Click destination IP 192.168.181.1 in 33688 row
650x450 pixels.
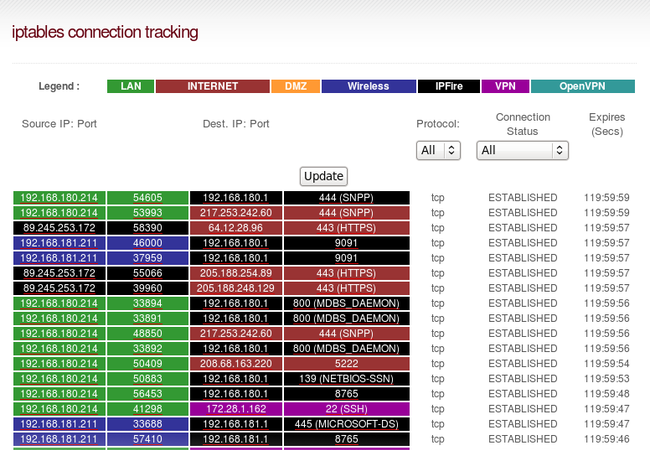click(x=236, y=424)
